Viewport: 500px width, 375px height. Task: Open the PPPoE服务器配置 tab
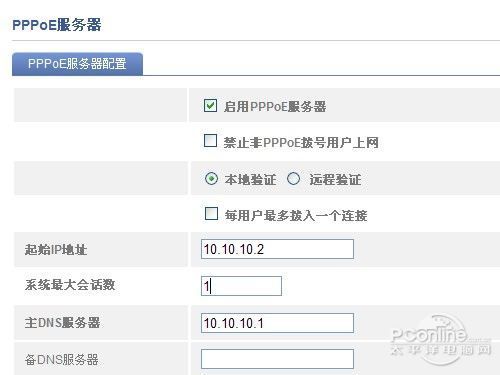pos(77,64)
